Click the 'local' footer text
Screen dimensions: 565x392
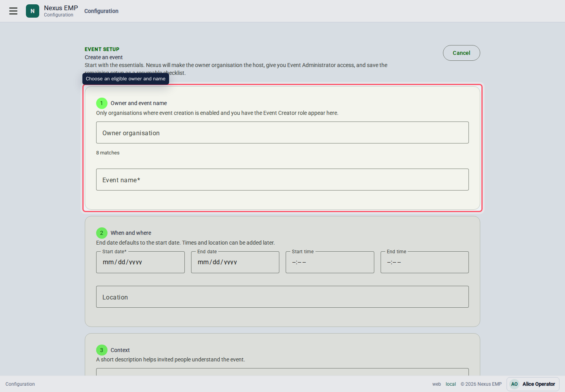click(x=451, y=384)
